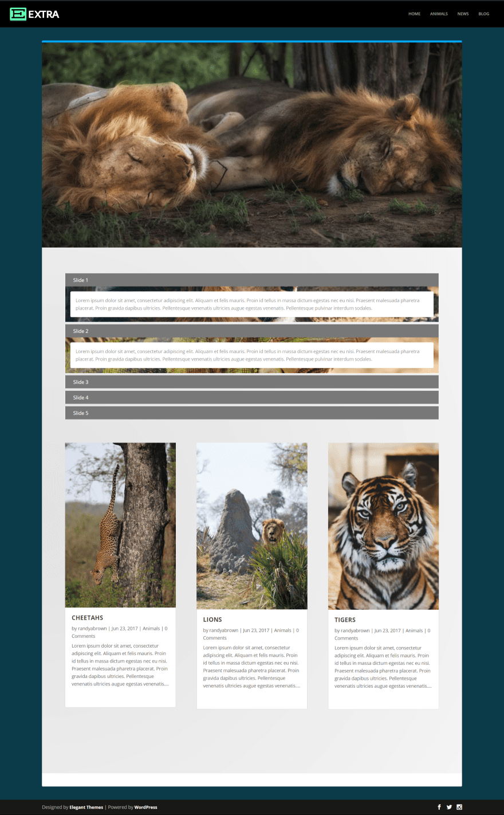Image resolution: width=504 pixels, height=815 pixels.
Task: Click Jun 23, 2017 date under Tigers
Action: click(388, 630)
